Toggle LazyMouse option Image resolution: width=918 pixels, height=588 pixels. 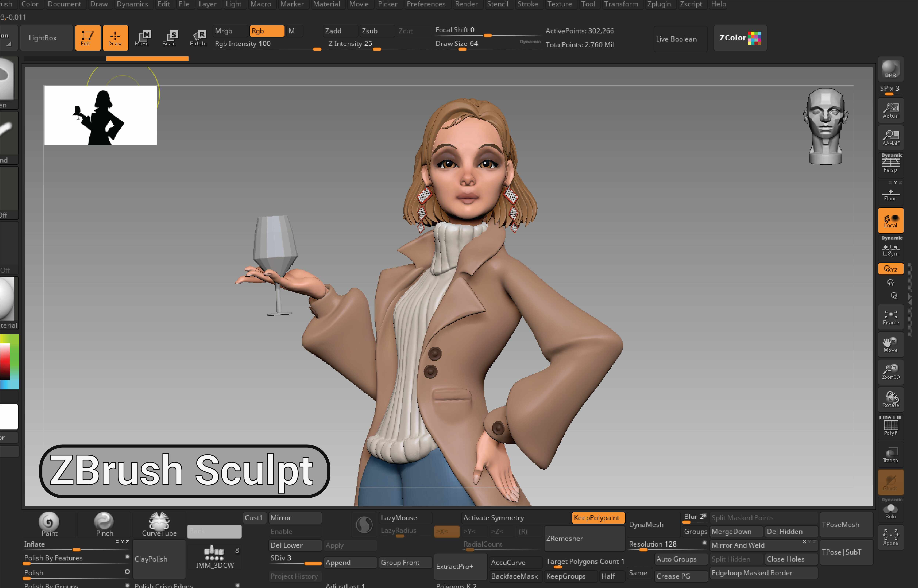pos(405,518)
